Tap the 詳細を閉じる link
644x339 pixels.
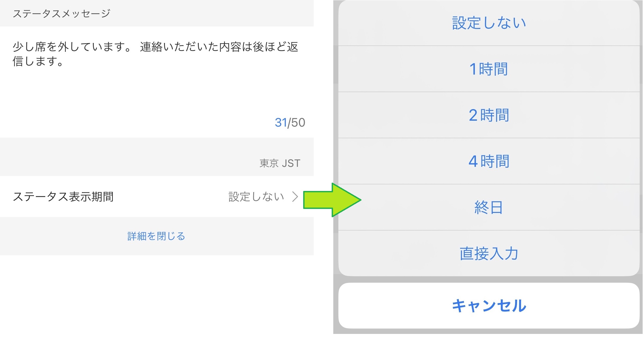click(156, 236)
